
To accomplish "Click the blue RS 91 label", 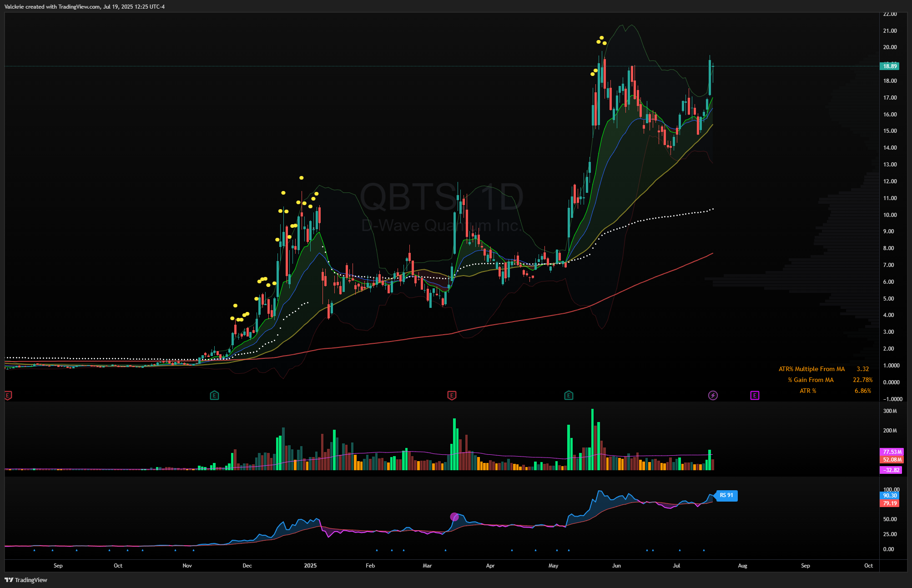I will pos(726,495).
